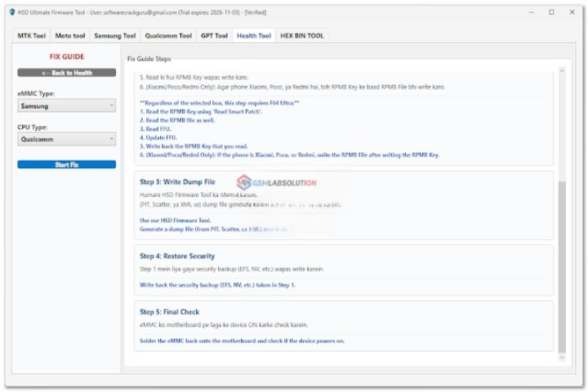Viewport: 588px width, 392px height.
Task: Click the Step 5: Final Check panel
Action: [342, 325]
